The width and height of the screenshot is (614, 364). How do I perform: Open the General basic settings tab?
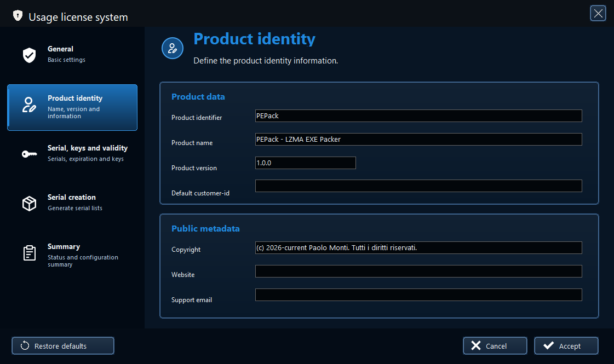point(72,54)
